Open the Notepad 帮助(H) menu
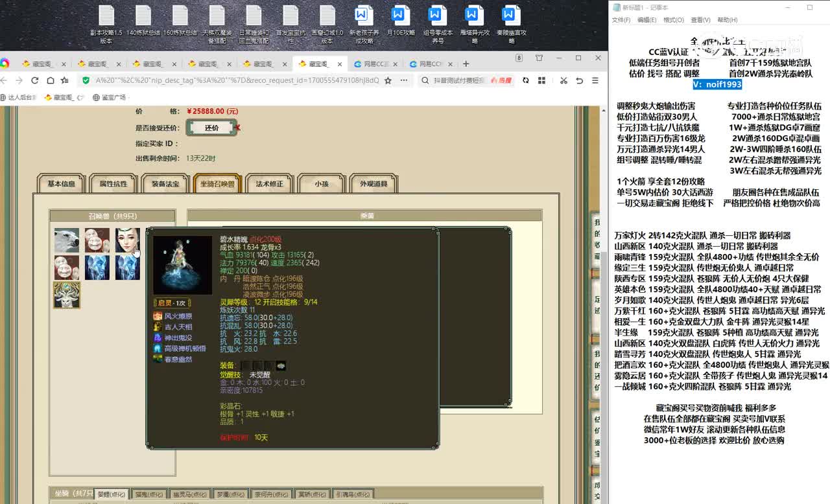The height and width of the screenshot is (504, 830). [727, 20]
